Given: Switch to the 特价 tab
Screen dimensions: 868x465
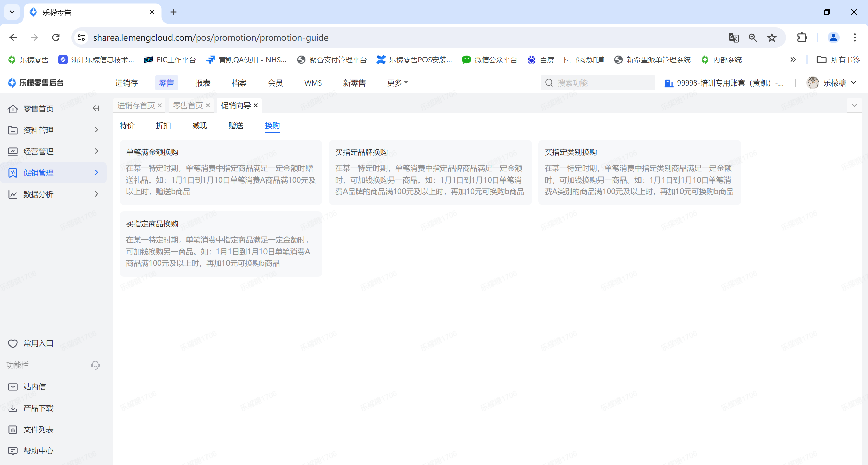Looking at the screenshot, I should click(x=127, y=126).
